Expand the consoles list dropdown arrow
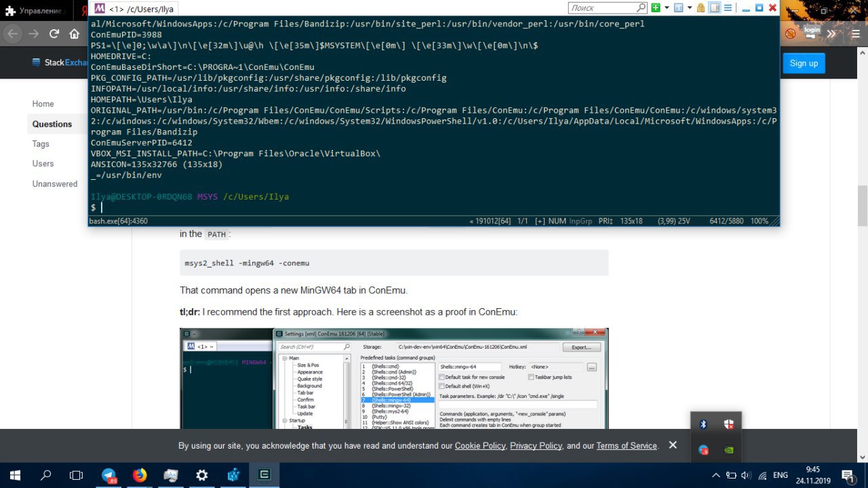This screenshot has height=488, width=868. (690, 8)
